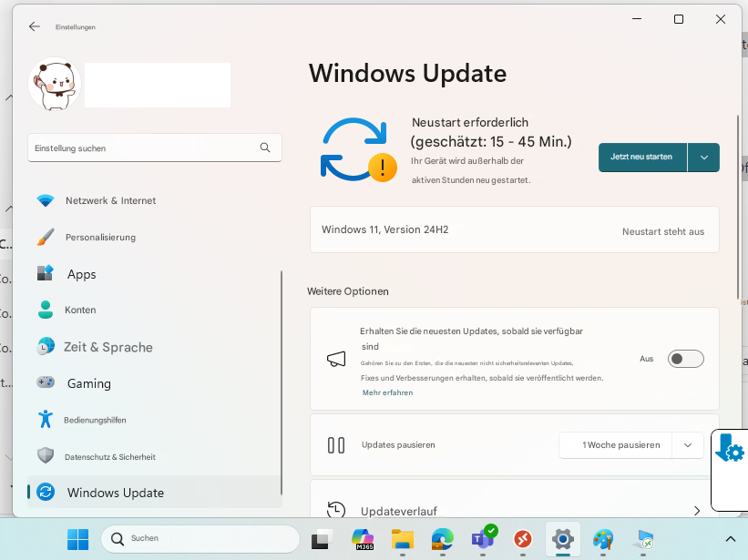Open Netzwerk & Internet via its Wi-Fi icon

(x=46, y=200)
